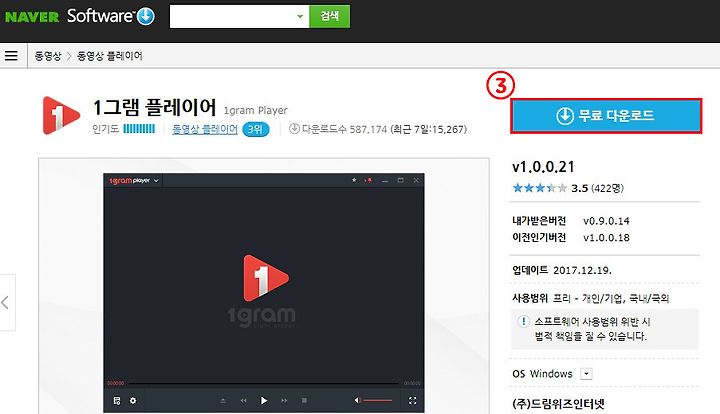Adjust the red volume slider in player
This screenshot has height=414, width=720.
point(377,401)
